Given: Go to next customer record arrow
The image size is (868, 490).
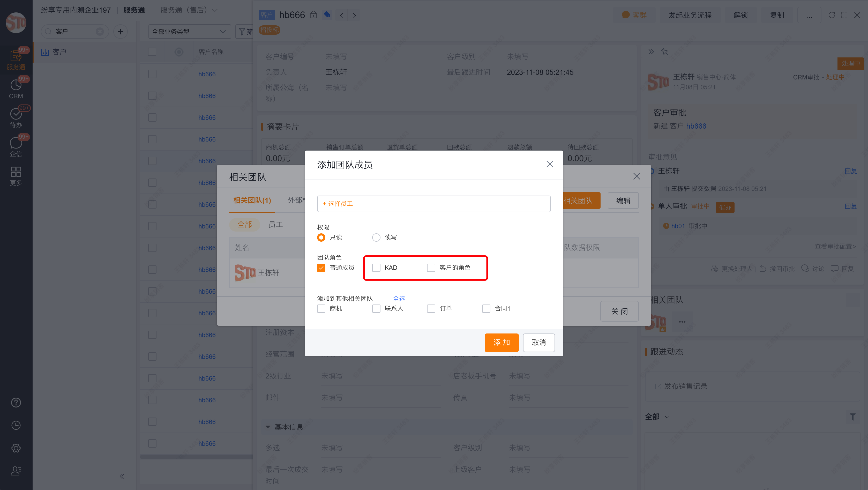Looking at the screenshot, I should point(354,15).
